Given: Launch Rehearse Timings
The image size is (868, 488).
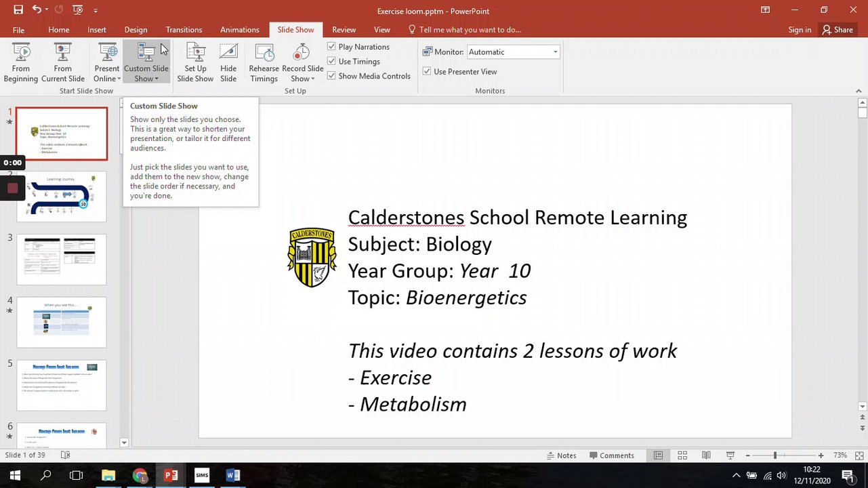Looking at the screenshot, I should (264, 63).
